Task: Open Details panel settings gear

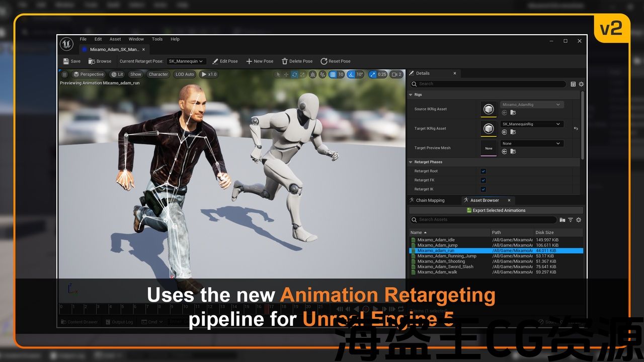Action: 581,84
